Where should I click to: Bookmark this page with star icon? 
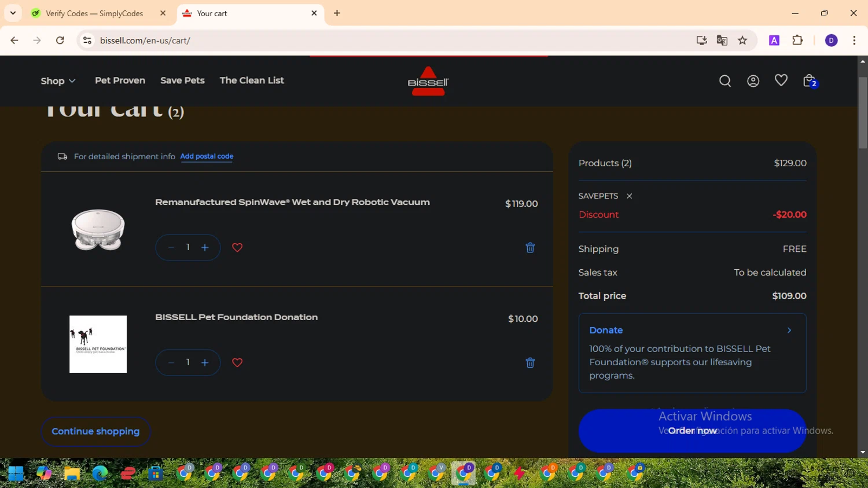coord(742,41)
